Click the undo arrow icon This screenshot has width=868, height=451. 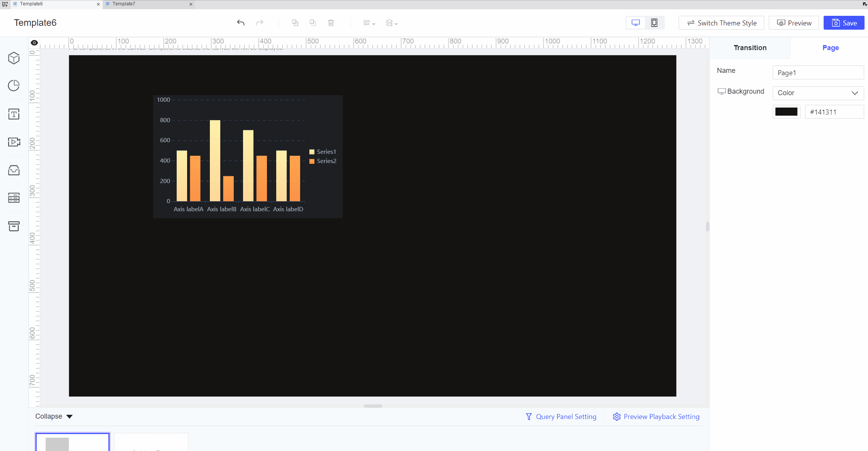click(241, 23)
